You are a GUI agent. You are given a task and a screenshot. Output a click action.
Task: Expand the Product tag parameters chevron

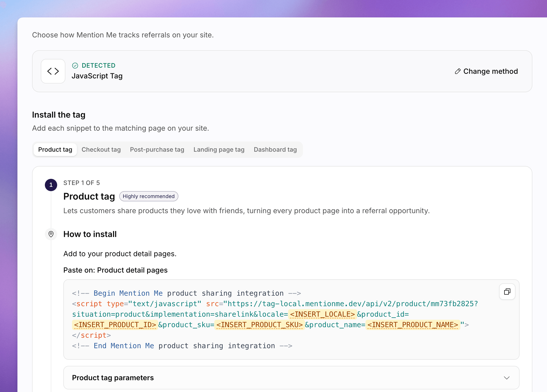507,378
